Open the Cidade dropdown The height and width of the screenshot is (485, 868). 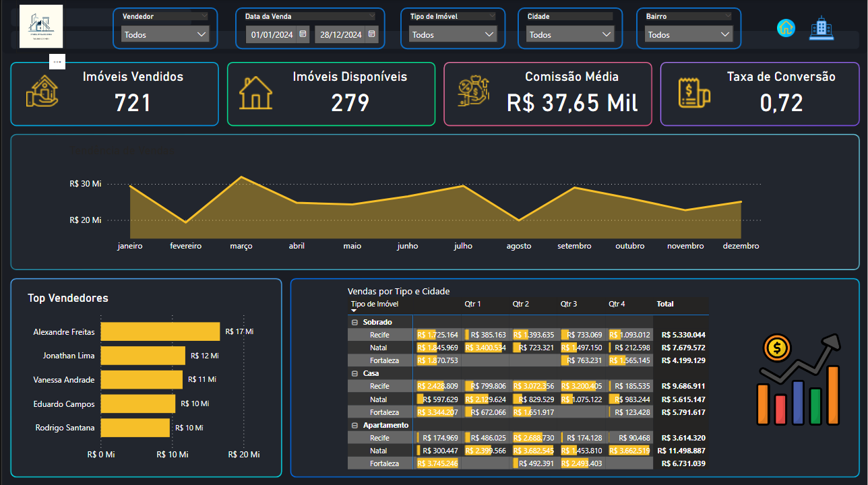coord(569,33)
